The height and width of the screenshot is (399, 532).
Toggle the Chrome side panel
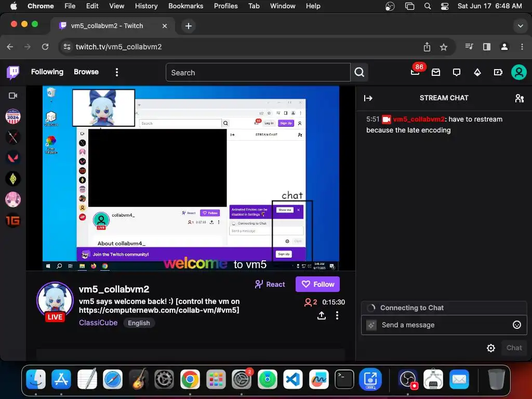click(x=486, y=47)
